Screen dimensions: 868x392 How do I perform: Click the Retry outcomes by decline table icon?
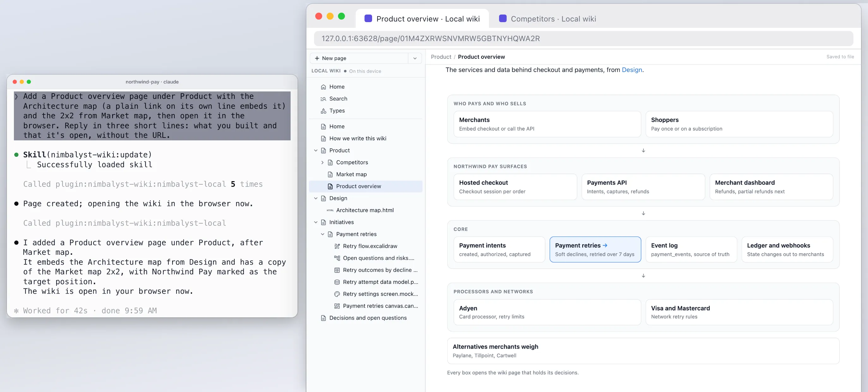pyautogui.click(x=337, y=270)
